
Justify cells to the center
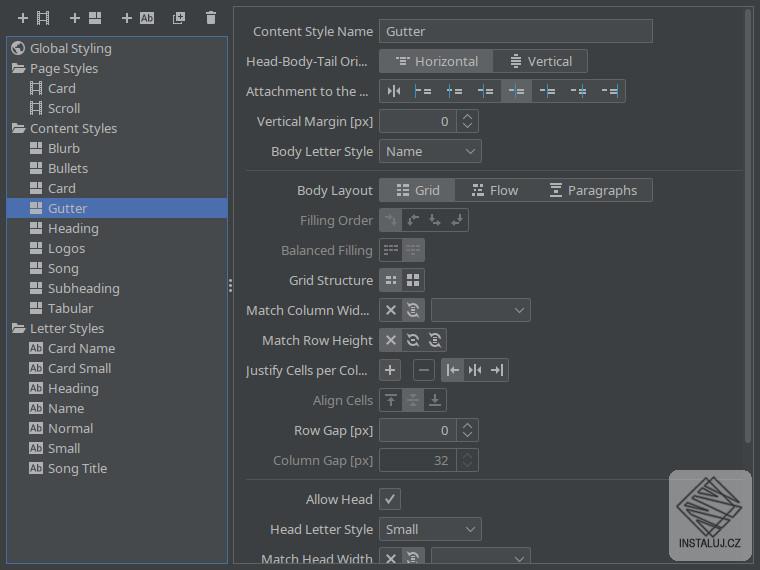[x=475, y=370]
